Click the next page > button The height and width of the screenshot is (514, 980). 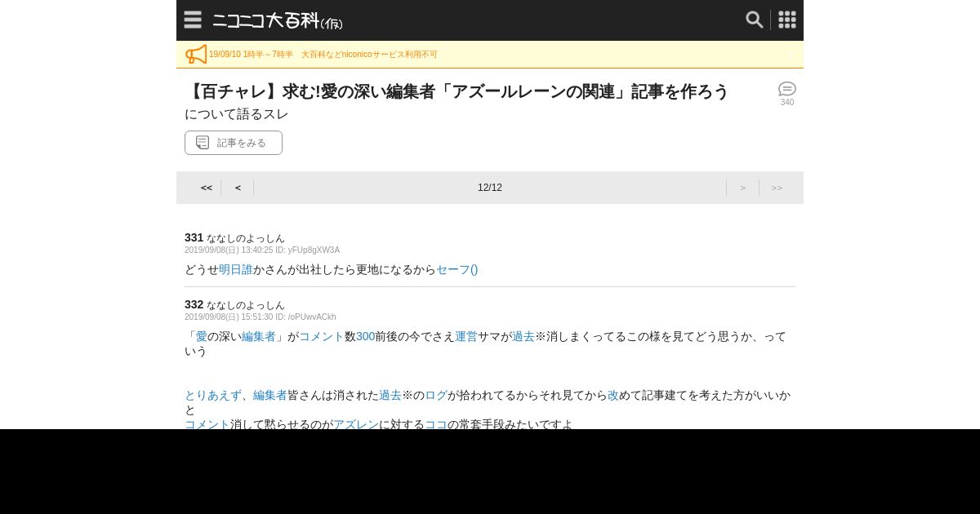point(743,188)
